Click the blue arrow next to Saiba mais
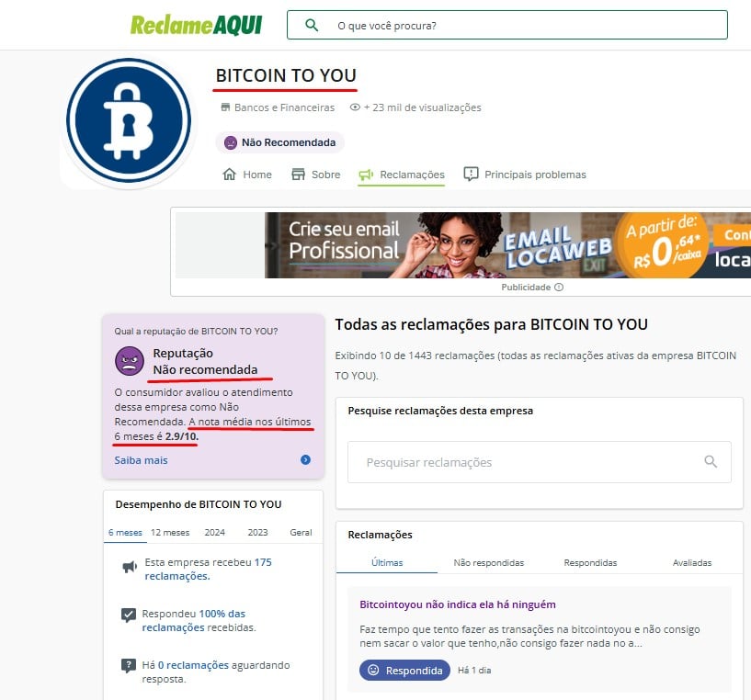 tap(305, 460)
